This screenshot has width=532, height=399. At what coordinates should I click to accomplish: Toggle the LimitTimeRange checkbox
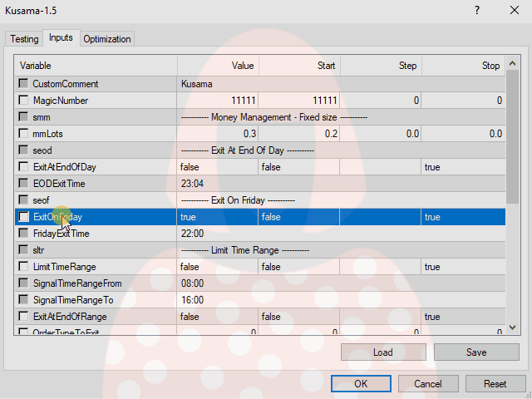[23, 267]
